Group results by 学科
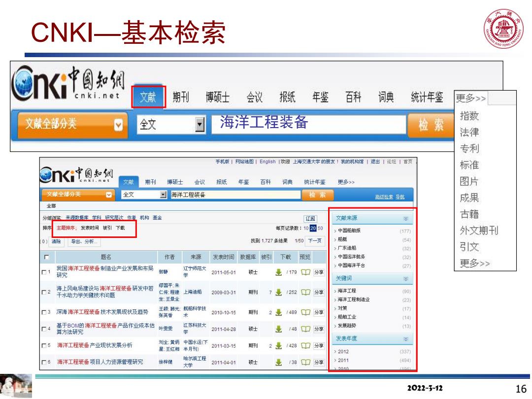 pos(97,218)
